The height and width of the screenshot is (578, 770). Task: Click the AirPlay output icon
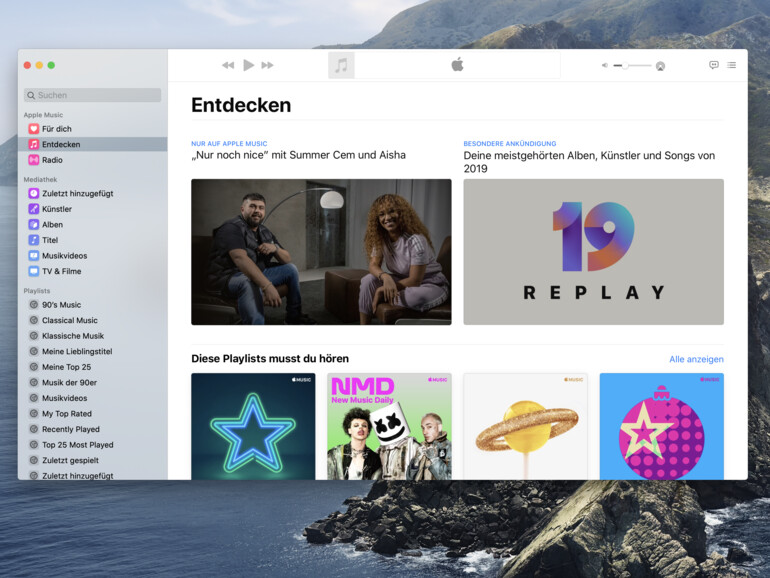(x=660, y=66)
